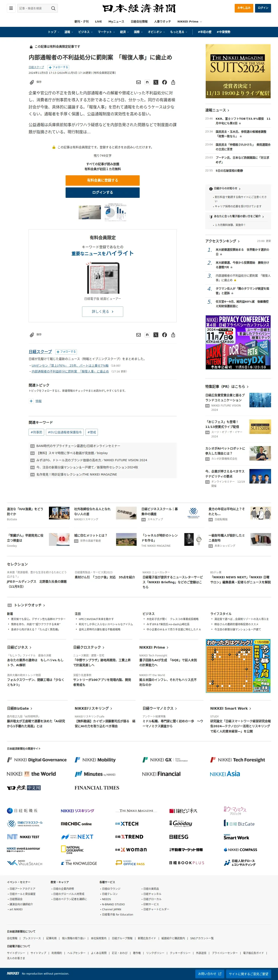Image resolution: width=278 pixels, height=980 pixels.
Task: Open 人事ウオッチ menu item
Action: [163, 22]
